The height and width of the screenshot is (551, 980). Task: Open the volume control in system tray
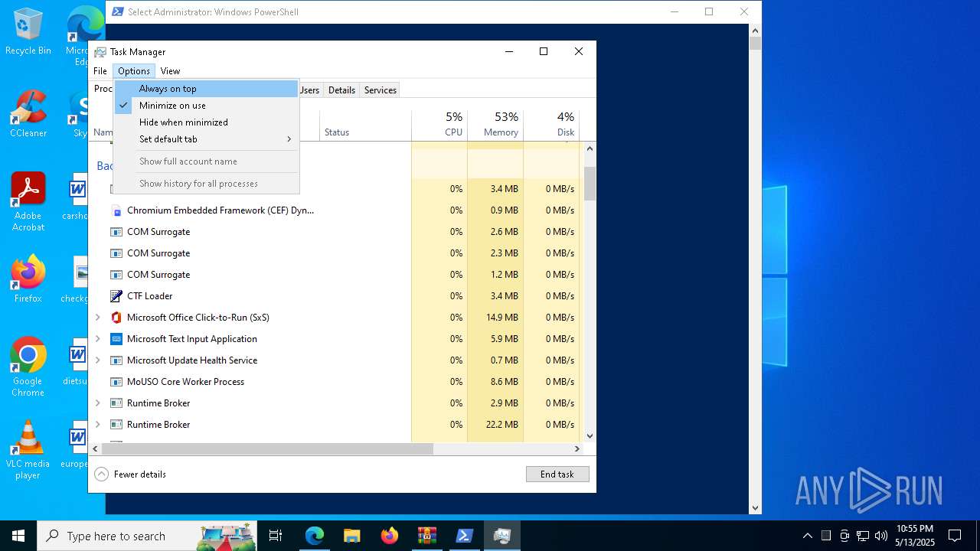(881, 536)
